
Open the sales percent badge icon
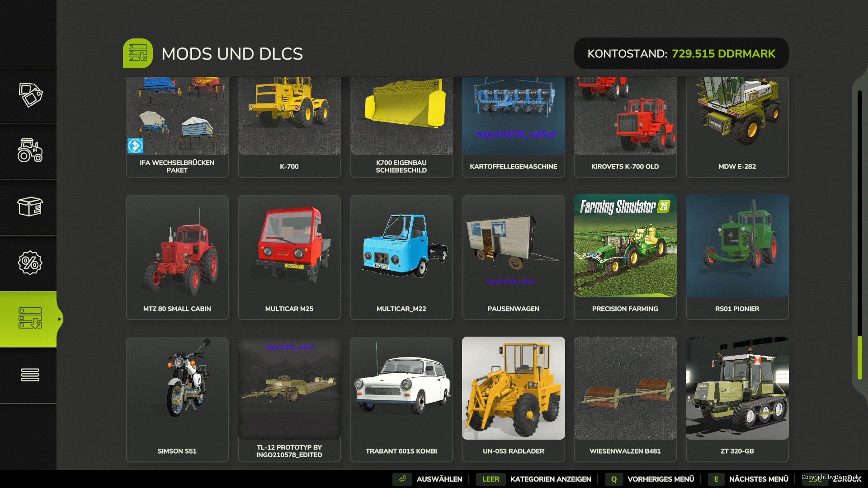click(30, 263)
